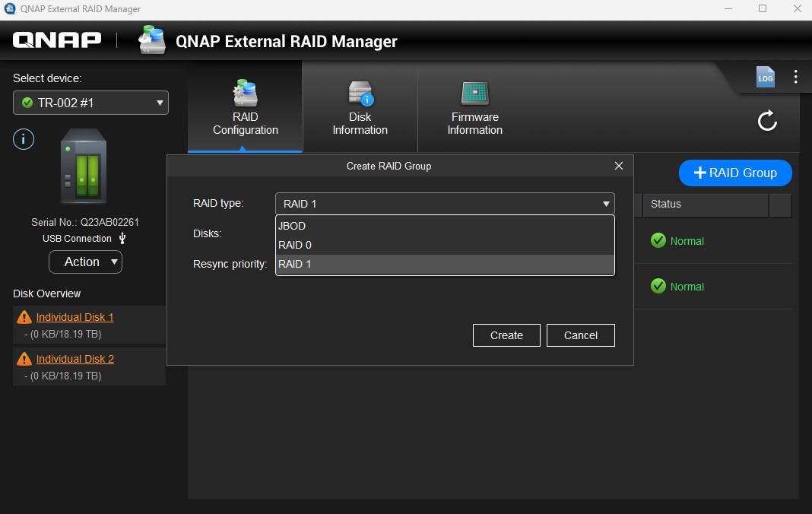Click the device information (i) icon

point(24,139)
